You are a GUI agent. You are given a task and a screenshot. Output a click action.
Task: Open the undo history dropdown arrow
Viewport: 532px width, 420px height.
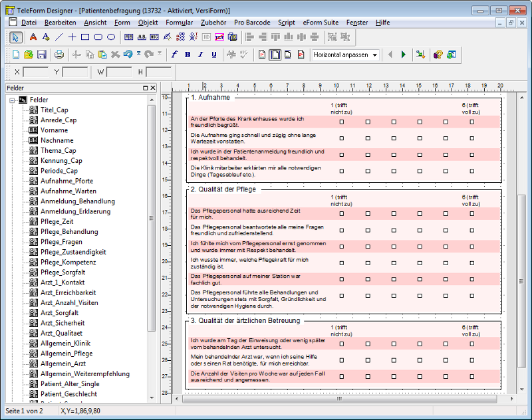[x=138, y=54]
